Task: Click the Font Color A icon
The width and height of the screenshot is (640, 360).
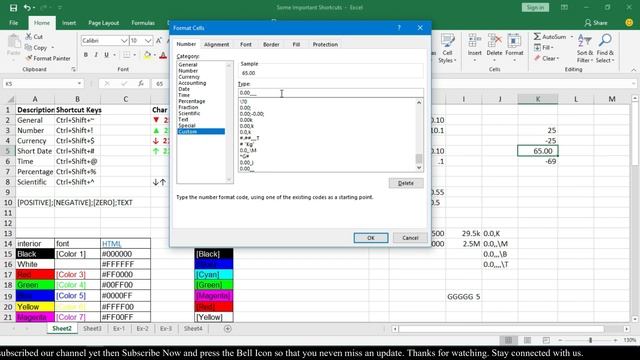Action: (x=163, y=55)
